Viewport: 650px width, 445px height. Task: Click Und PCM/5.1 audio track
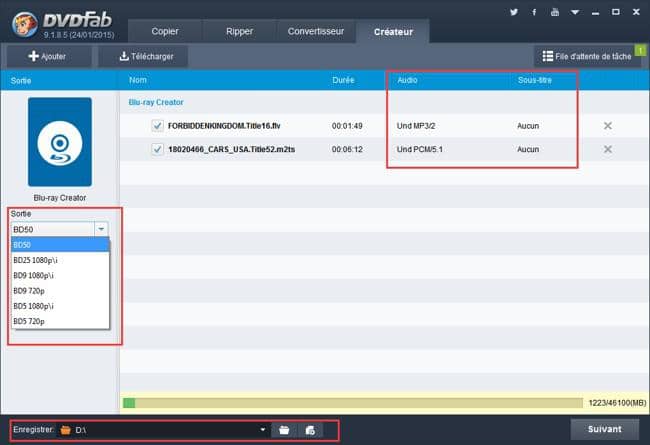pos(420,149)
